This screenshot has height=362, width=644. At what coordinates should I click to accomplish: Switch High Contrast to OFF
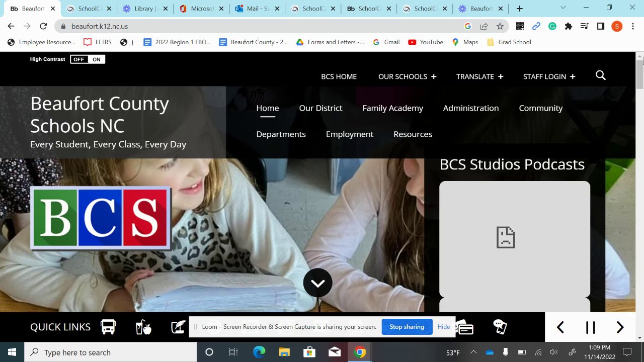point(78,59)
